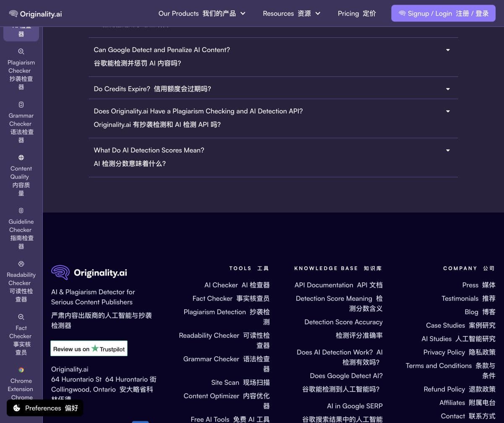This screenshot has height=423, width=504.
Task: Open Chrome Extension sidebar icon
Action: pyautogui.click(x=21, y=370)
